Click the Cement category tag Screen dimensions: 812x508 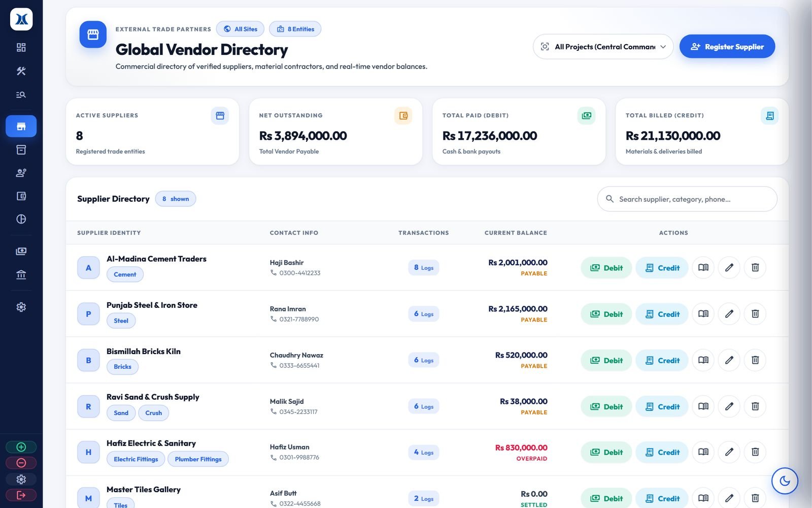125,274
